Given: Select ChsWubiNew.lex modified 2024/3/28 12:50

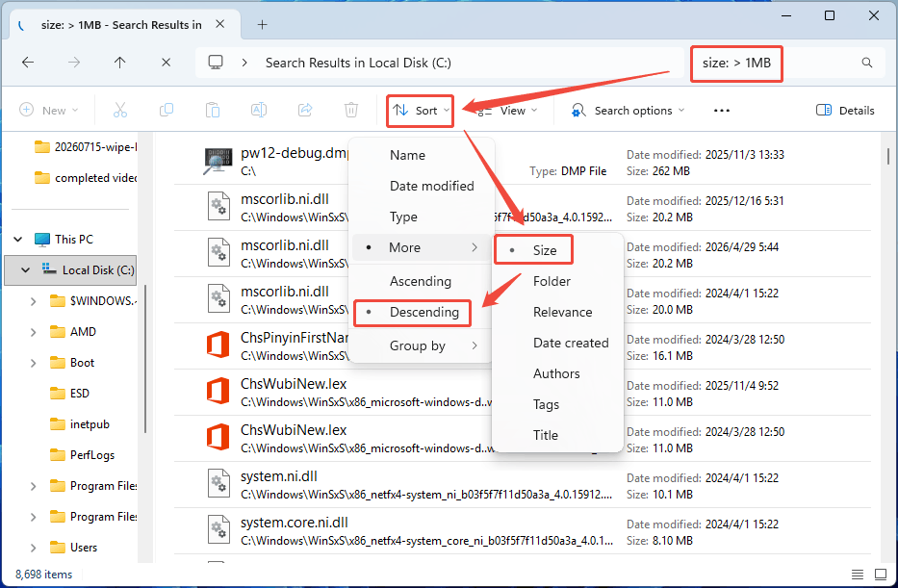Looking at the screenshot, I should click(523, 439).
